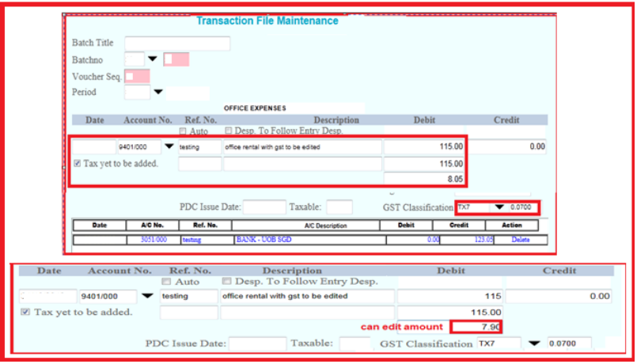Screen dimensions: 637x364
Task: Click the 'BANK - UOB SGD' description link
Action: (x=266, y=238)
